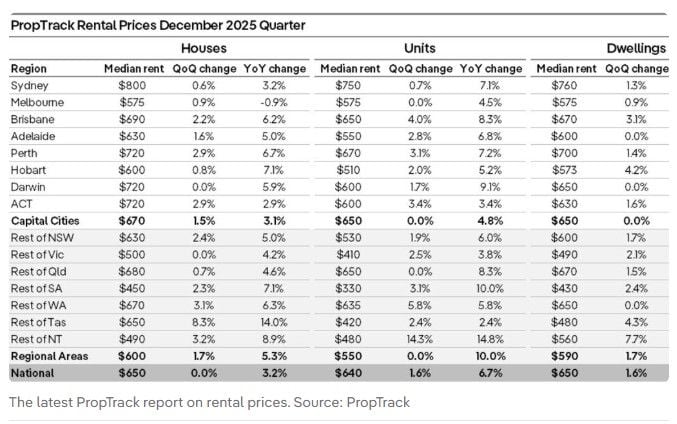
Task: Select Rest of NT 7.7% dwellings QoQ cell
Action: pyautogui.click(x=637, y=339)
